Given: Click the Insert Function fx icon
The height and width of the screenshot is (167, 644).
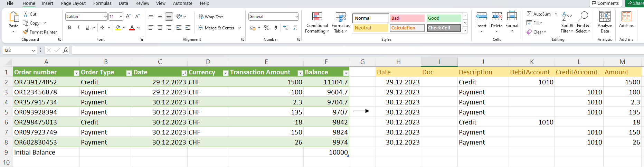Looking at the screenshot, I should 65,50.
